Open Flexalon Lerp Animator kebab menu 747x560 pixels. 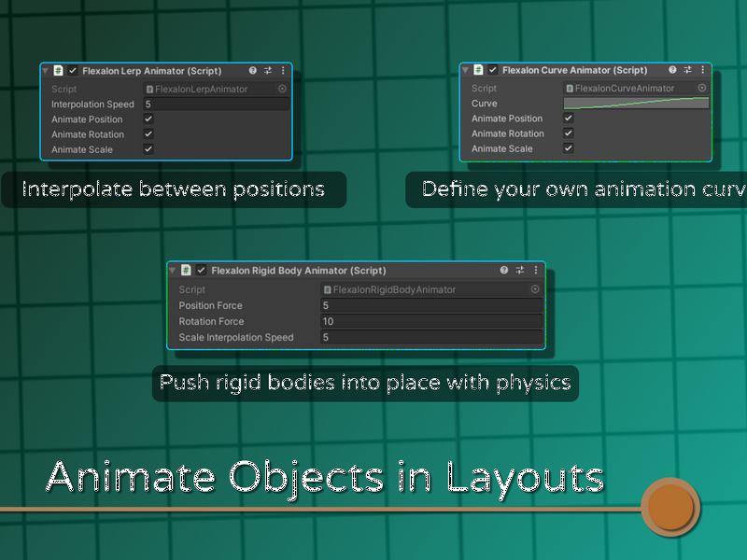pos(283,71)
